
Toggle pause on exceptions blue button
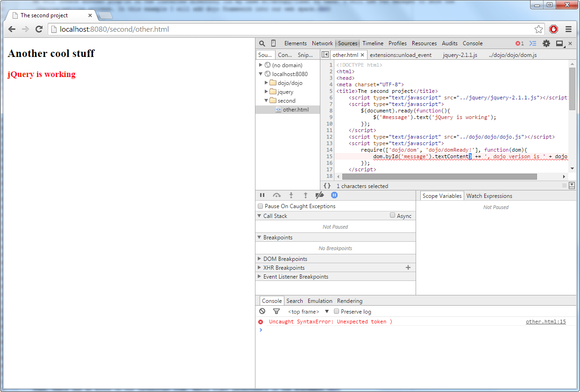(x=334, y=195)
